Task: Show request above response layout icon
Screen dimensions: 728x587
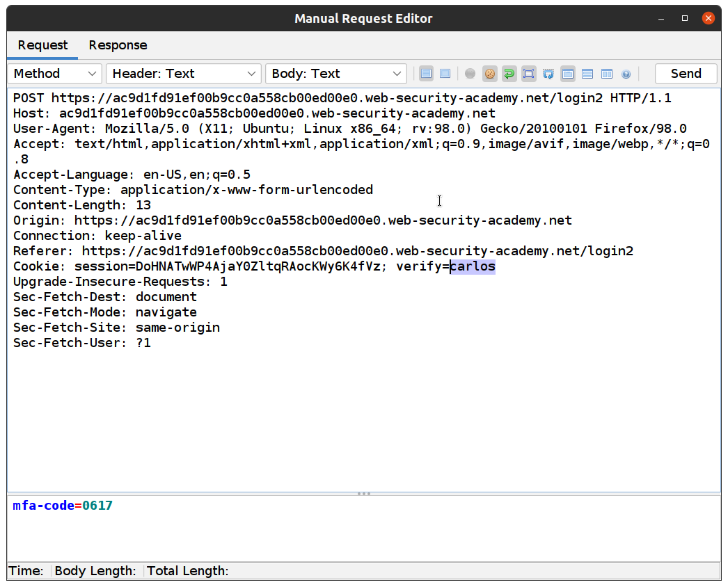Action: click(x=587, y=74)
